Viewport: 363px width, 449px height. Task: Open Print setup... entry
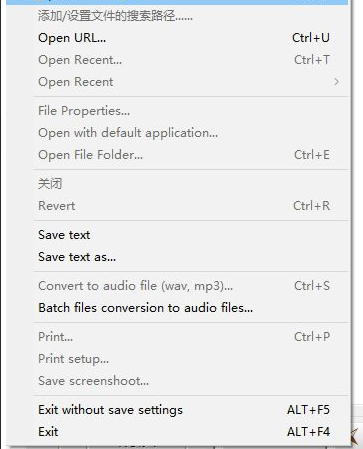click(177, 359)
